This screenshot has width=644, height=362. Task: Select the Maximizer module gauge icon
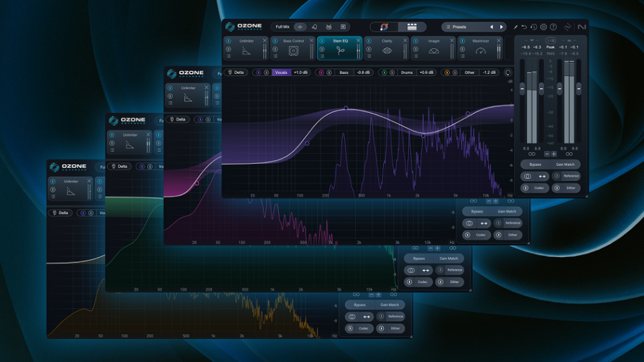[x=481, y=51]
